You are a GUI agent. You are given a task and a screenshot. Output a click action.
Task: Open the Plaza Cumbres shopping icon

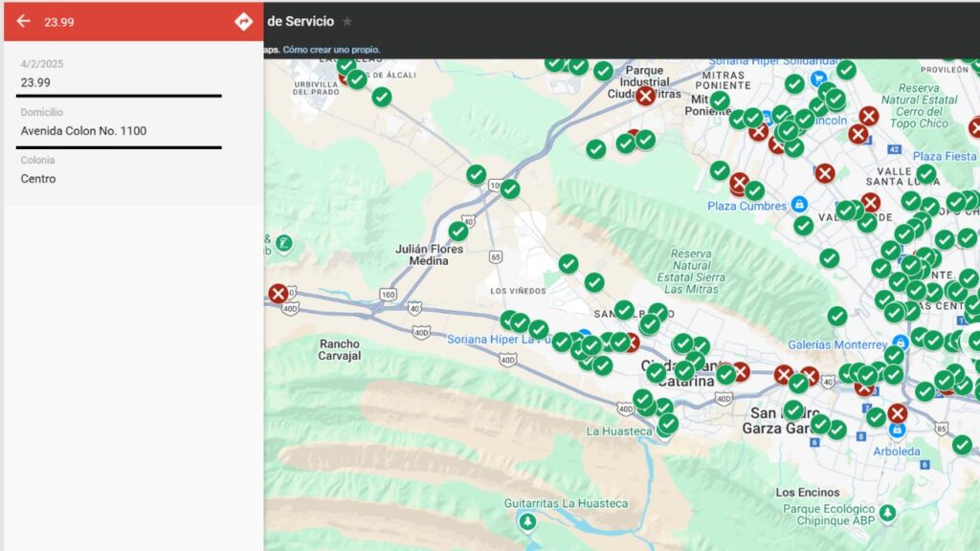[x=799, y=205]
